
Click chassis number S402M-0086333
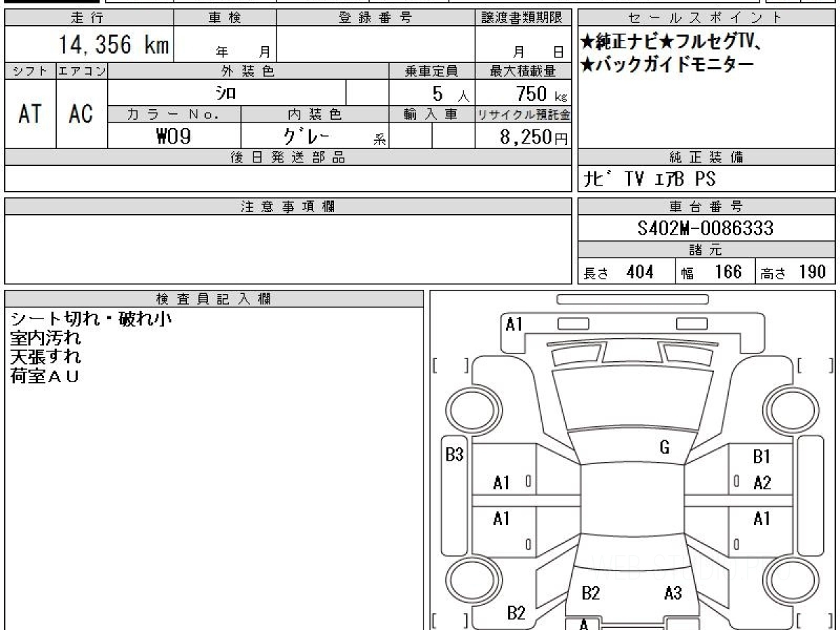706,228
